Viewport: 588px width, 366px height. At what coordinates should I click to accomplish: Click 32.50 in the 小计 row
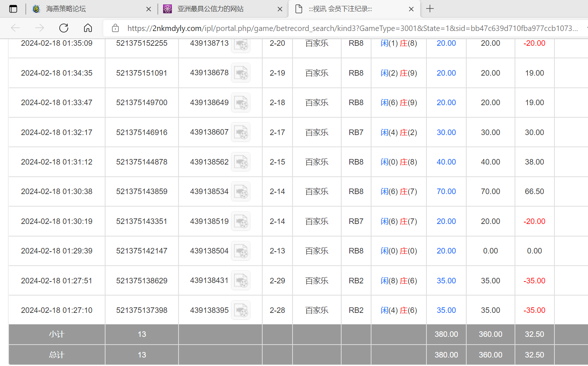[535, 334]
